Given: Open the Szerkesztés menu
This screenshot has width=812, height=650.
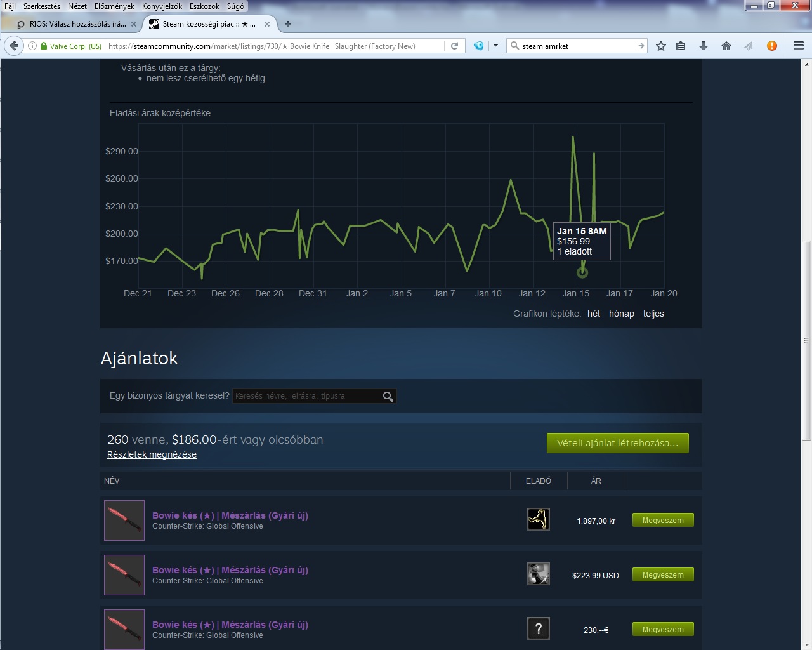Looking at the screenshot, I should tap(42, 6).
